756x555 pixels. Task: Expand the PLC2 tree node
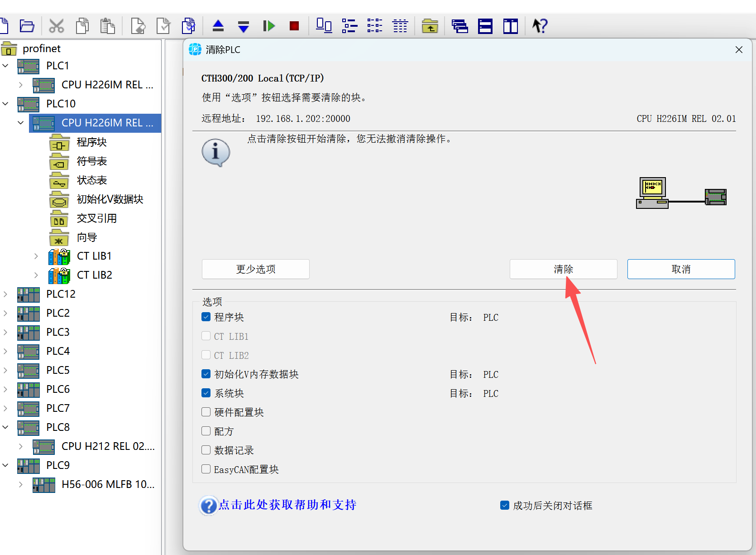(5, 314)
